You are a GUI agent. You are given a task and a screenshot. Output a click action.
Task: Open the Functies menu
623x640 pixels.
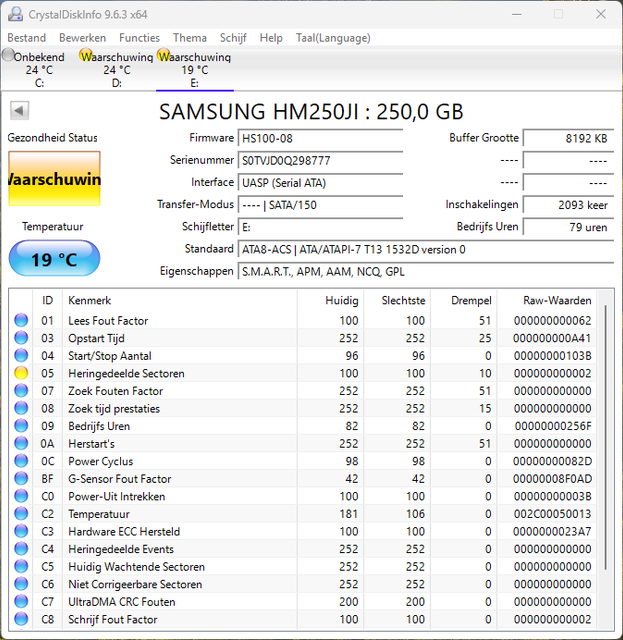(139, 38)
